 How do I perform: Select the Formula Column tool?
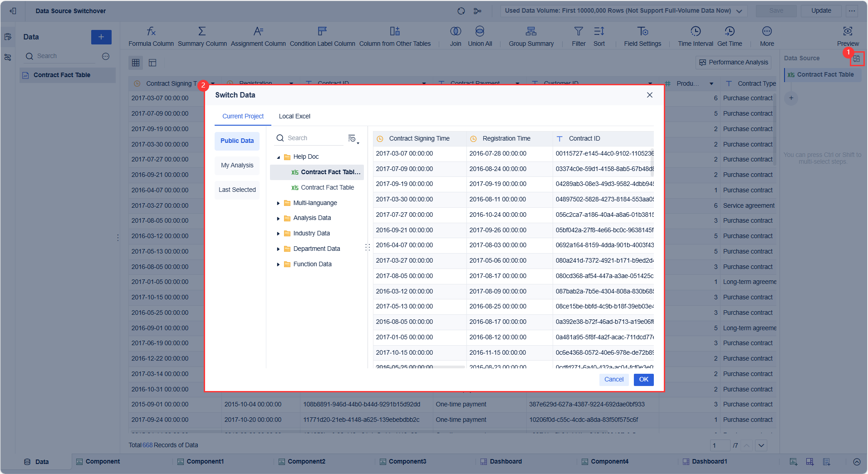pos(151,35)
